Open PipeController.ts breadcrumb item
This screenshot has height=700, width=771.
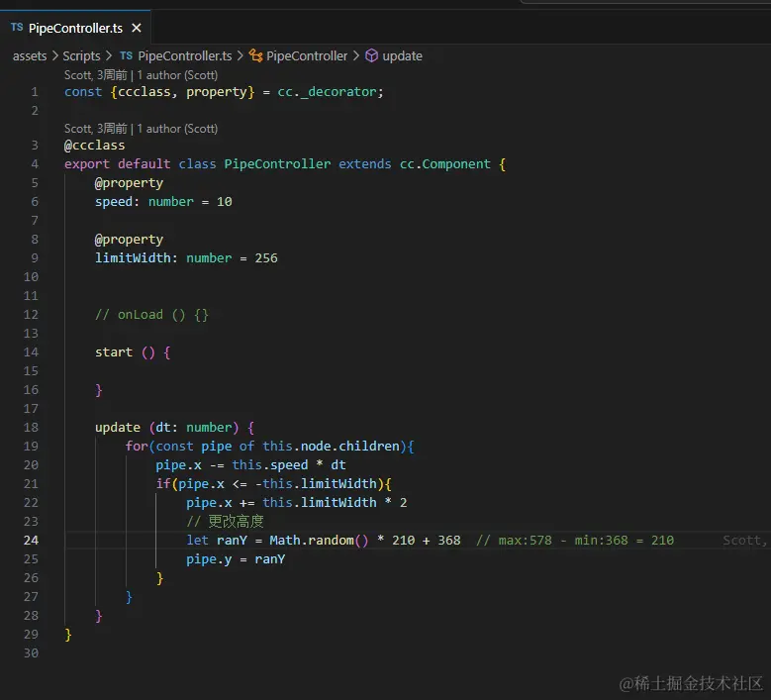pyautogui.click(x=184, y=56)
